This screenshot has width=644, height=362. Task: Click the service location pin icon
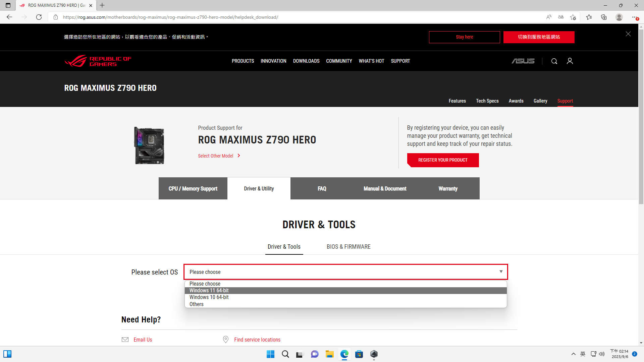(x=226, y=340)
